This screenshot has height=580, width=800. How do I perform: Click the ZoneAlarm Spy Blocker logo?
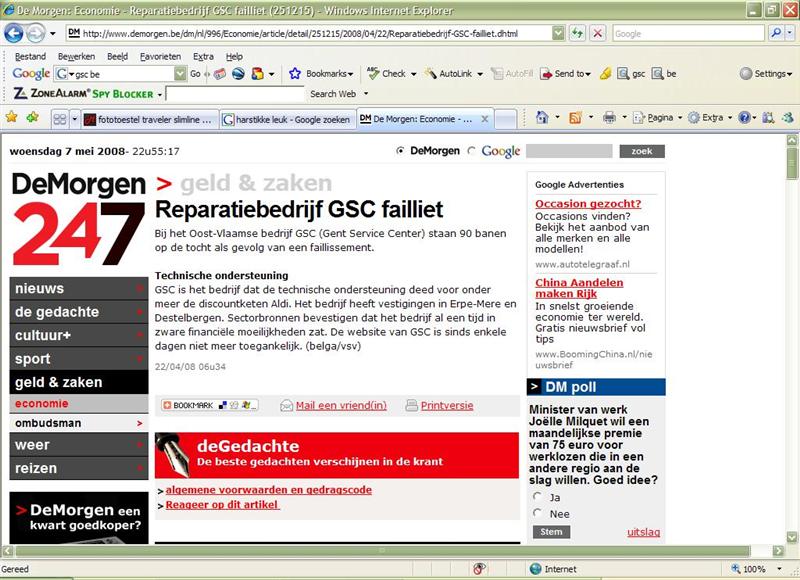(84, 94)
